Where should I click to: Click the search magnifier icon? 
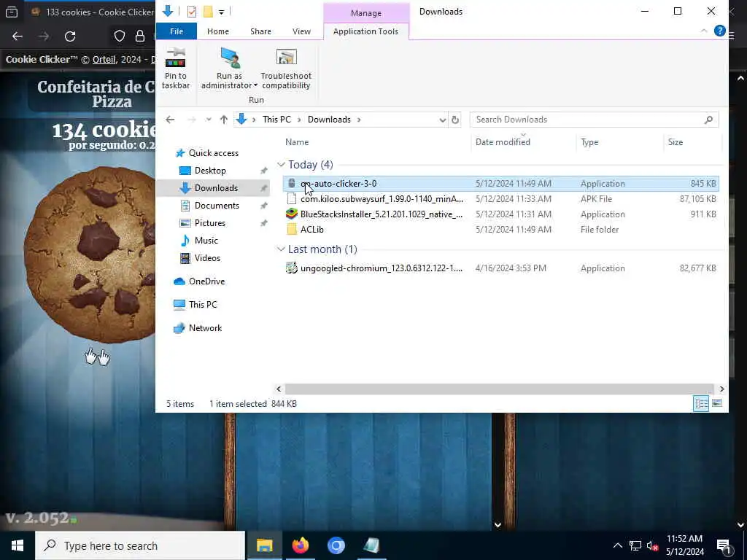tap(708, 120)
